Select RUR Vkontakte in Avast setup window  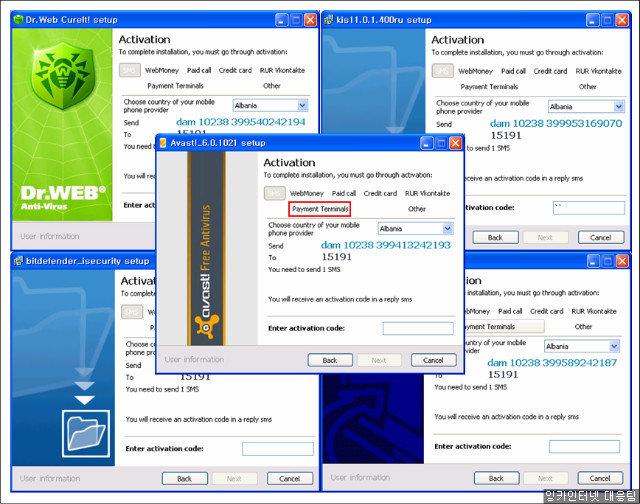coord(427,193)
